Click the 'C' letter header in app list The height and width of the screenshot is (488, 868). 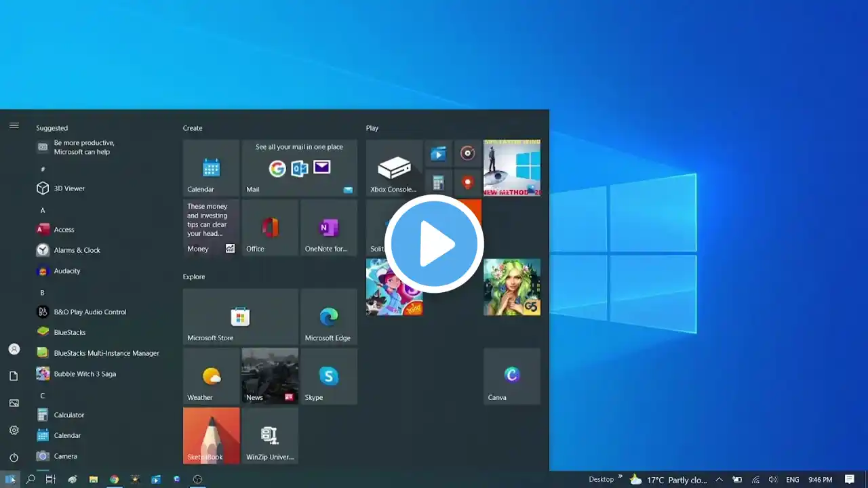42,396
